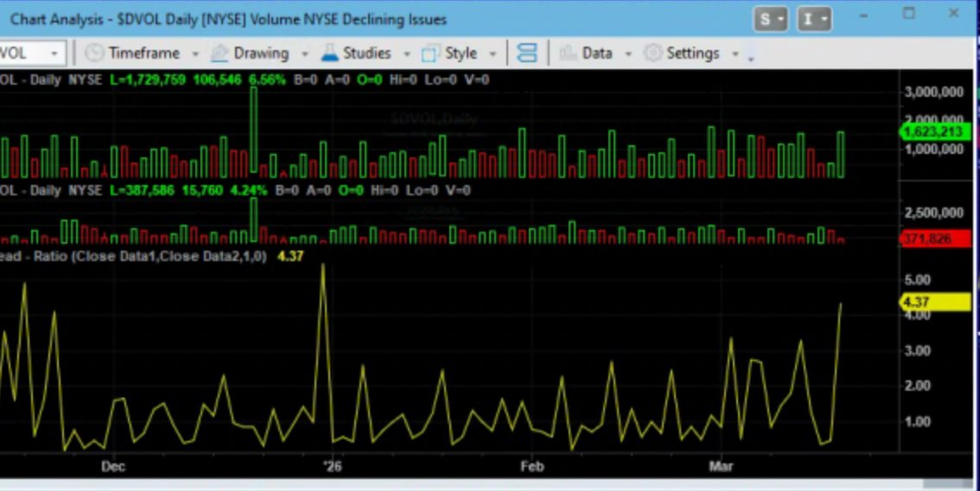
Task: Click the 5.00 ratio axis label
Action: click(918, 279)
